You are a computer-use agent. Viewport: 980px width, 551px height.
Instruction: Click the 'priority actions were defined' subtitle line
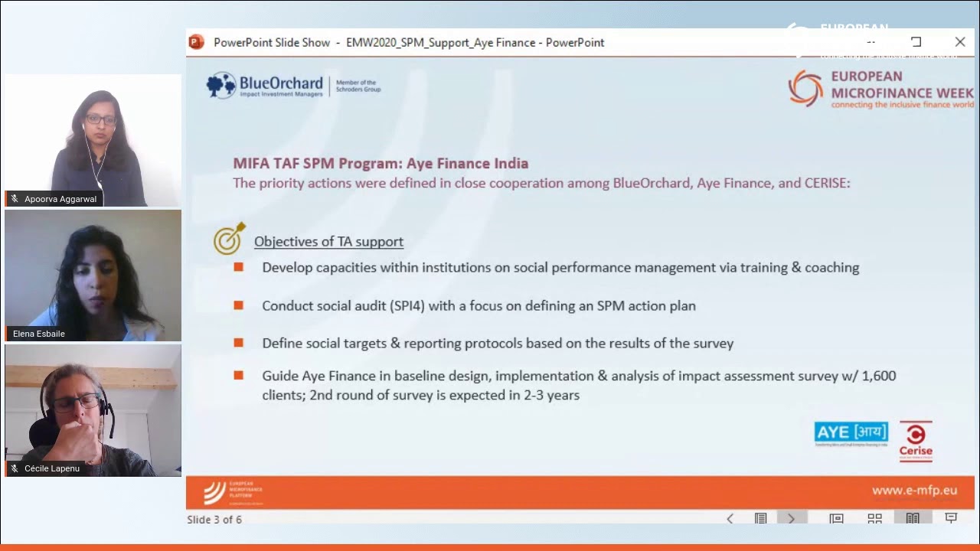(x=541, y=183)
